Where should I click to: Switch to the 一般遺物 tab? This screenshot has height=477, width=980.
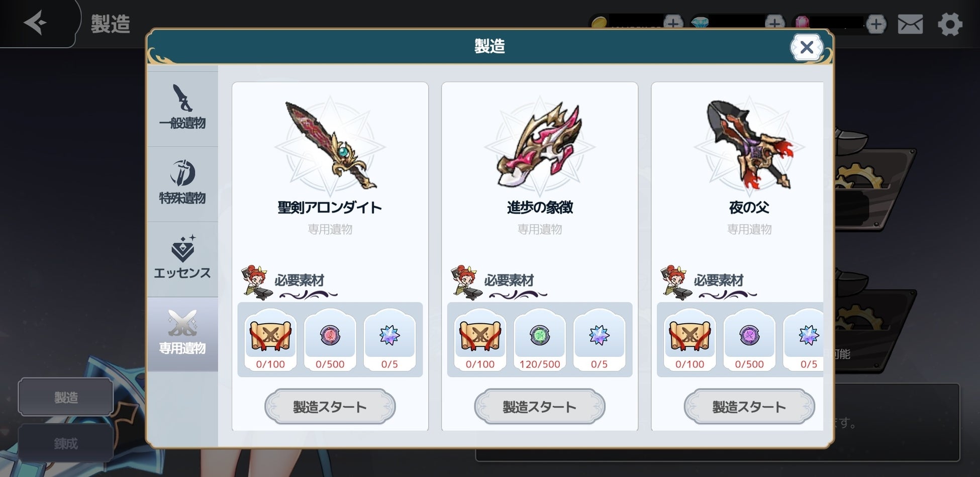[182, 109]
